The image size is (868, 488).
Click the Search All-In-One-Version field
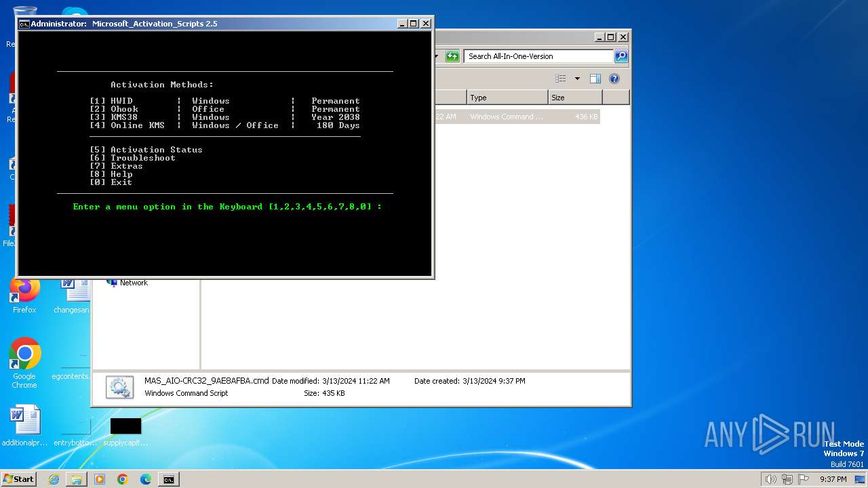click(x=538, y=56)
